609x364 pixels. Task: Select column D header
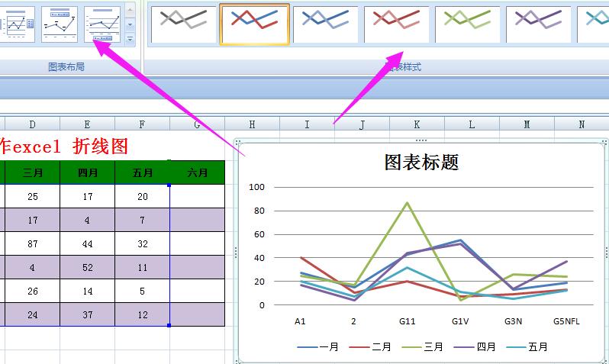pyautogui.click(x=32, y=124)
